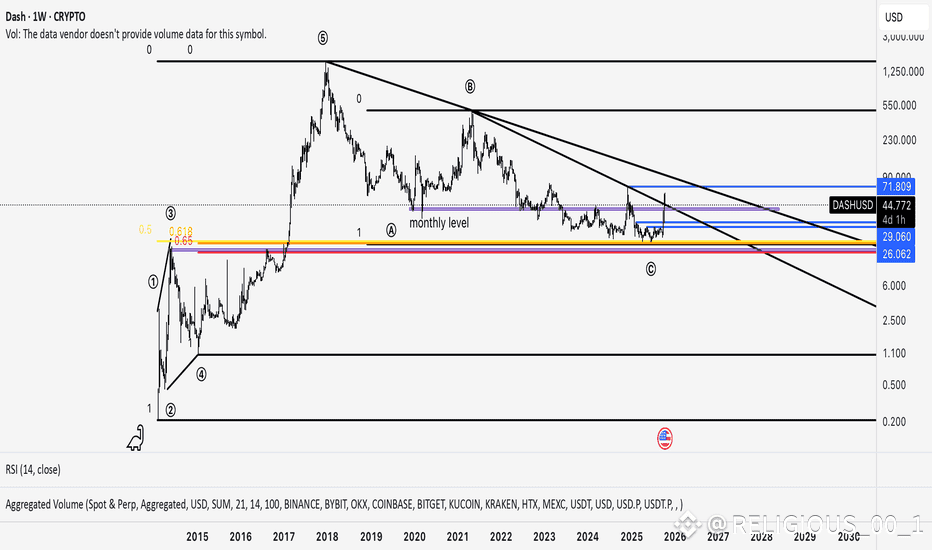Image resolution: width=932 pixels, height=550 pixels.
Task: Click the dinosaur logo icon at bottom left
Action: pos(136,438)
